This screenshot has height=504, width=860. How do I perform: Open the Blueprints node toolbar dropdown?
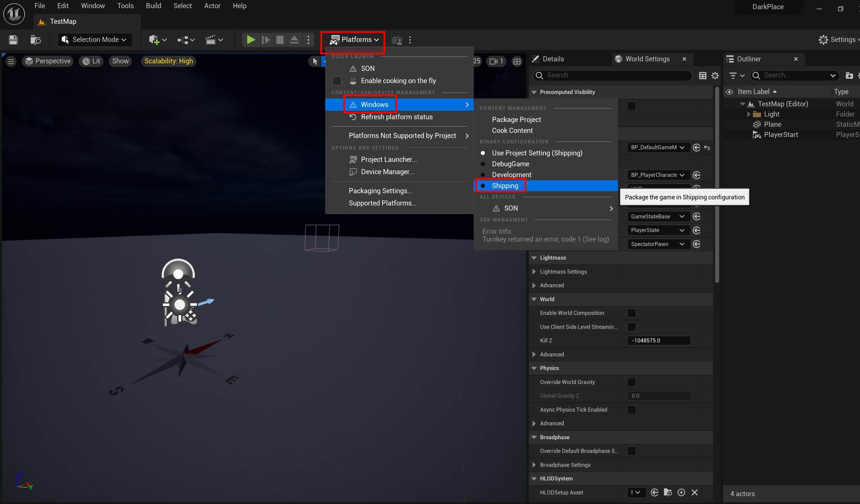(186, 40)
